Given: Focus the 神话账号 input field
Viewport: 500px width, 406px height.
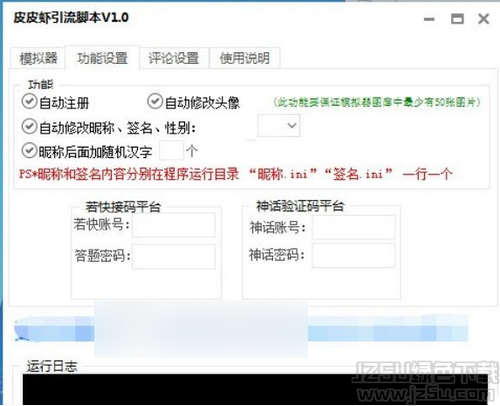Looking at the screenshot, I should click(x=354, y=227).
